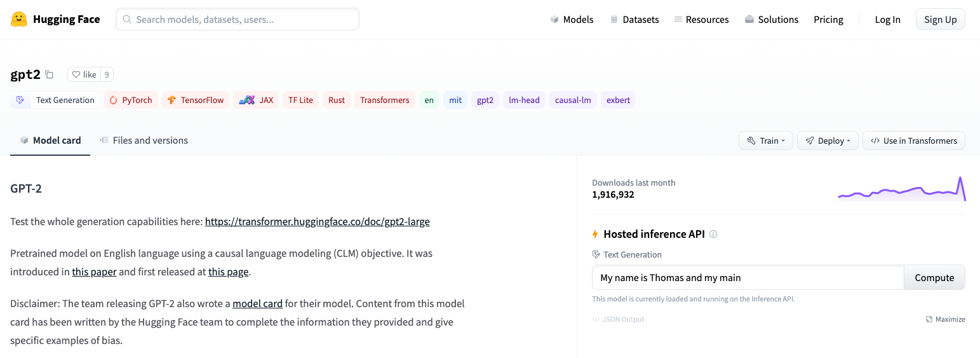Select the Text Generation task tag

point(55,100)
